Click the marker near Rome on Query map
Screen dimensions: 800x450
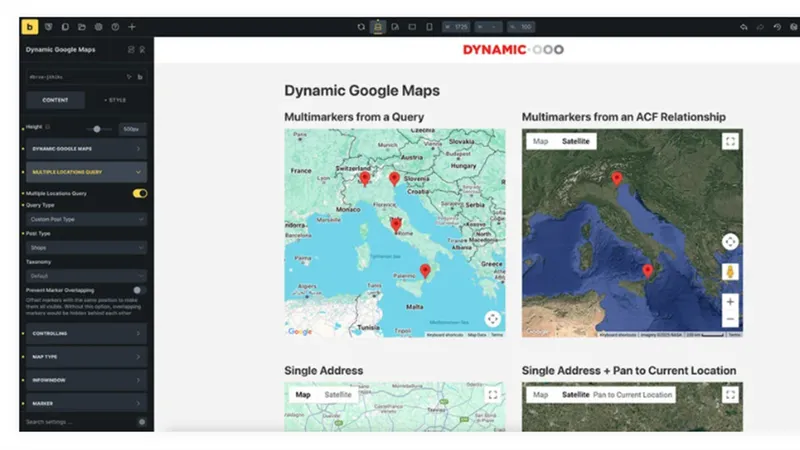coord(396,225)
